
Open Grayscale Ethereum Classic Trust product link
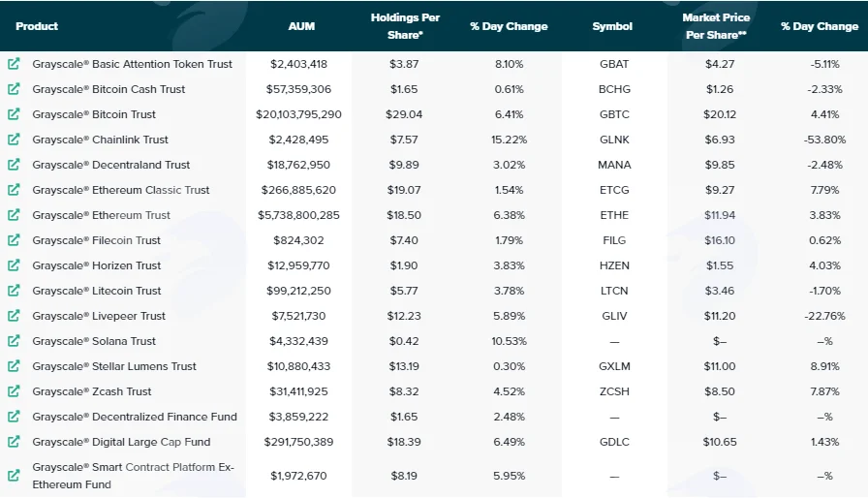tap(121, 190)
